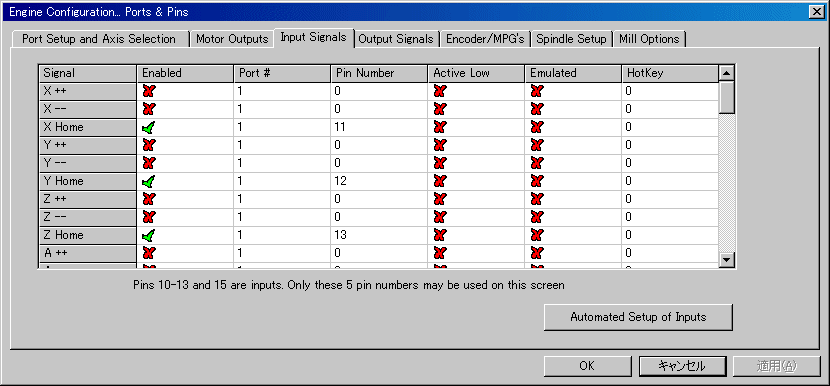Image resolution: width=830 pixels, height=386 pixels.
Task: Click the vertical scrollbar thumb
Action: click(x=727, y=97)
